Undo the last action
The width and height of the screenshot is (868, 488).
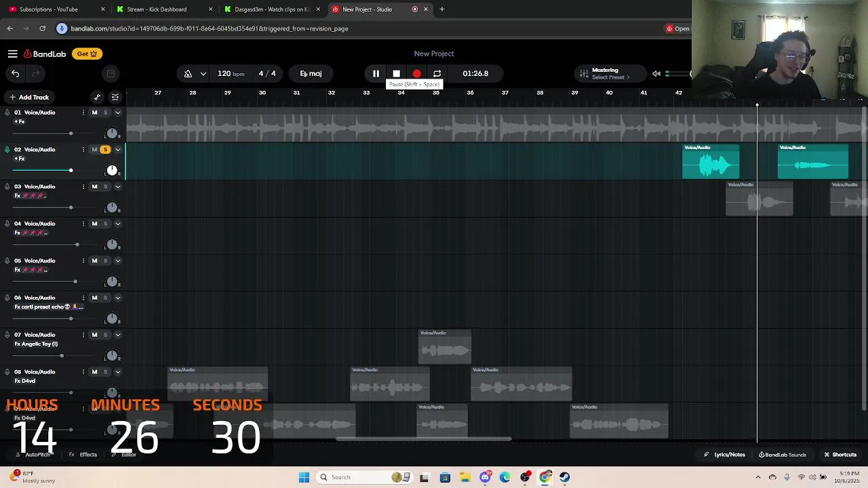(x=15, y=73)
